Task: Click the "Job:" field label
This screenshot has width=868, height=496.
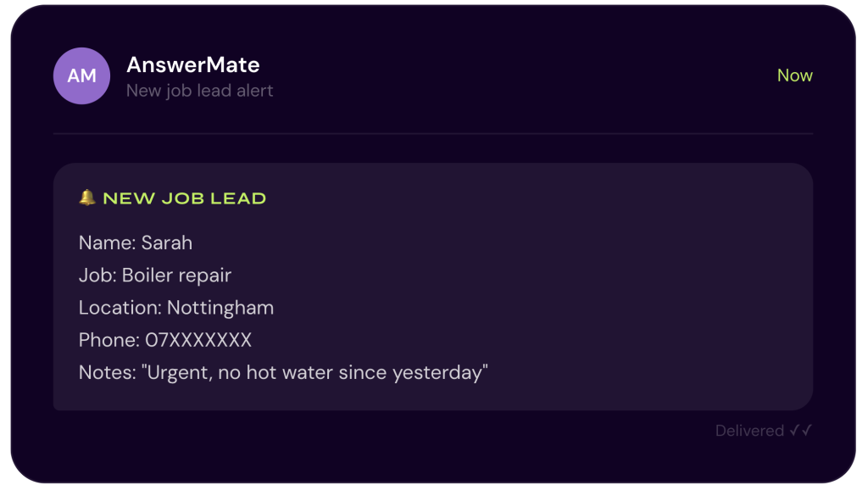Action: pos(97,276)
